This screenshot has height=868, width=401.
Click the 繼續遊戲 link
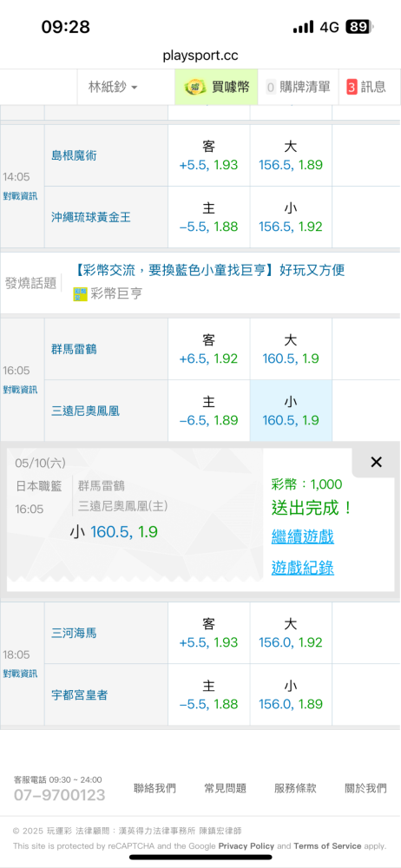pyautogui.click(x=302, y=536)
